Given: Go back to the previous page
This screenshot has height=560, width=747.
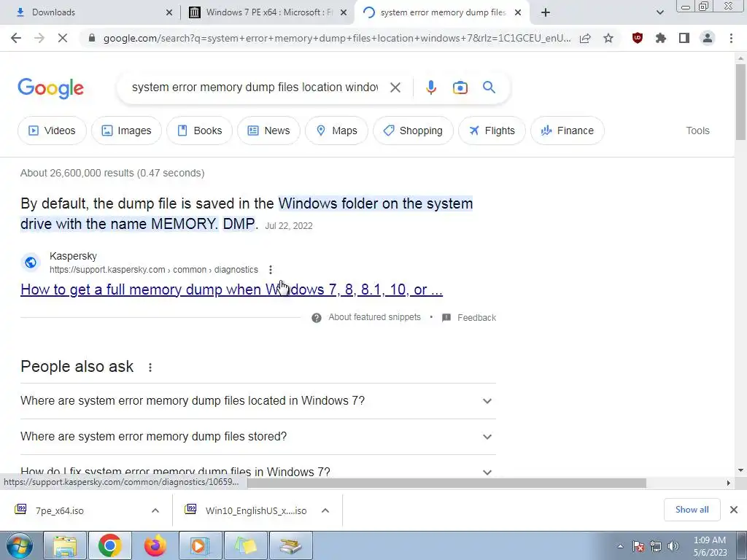Looking at the screenshot, I should tap(16, 38).
